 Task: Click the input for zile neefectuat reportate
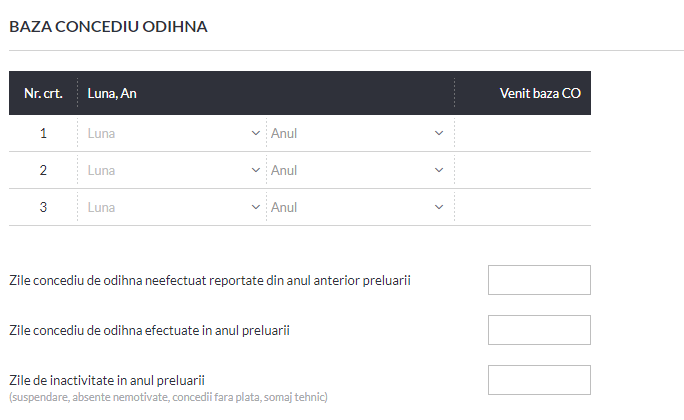(x=539, y=280)
